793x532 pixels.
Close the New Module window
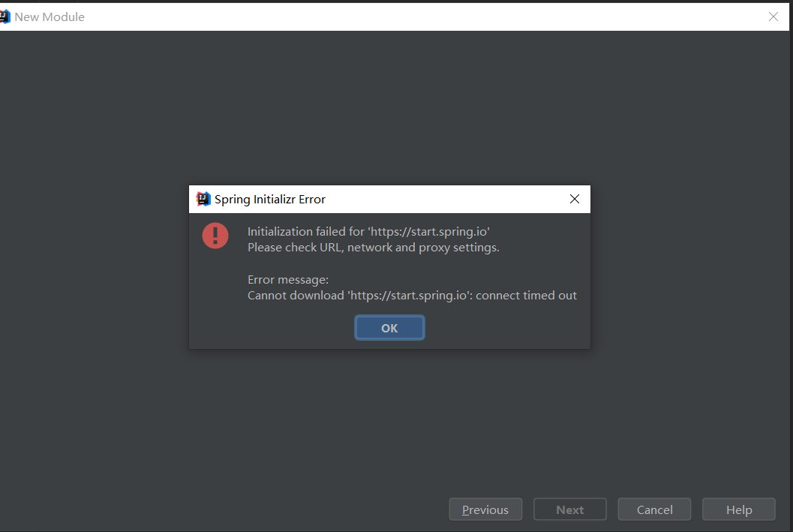click(x=773, y=17)
